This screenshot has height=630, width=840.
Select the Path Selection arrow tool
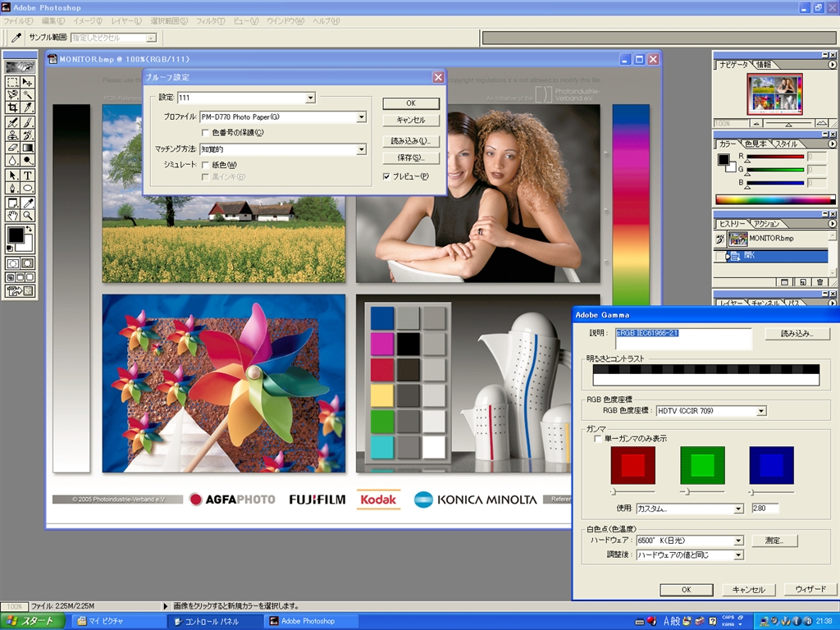point(12,176)
